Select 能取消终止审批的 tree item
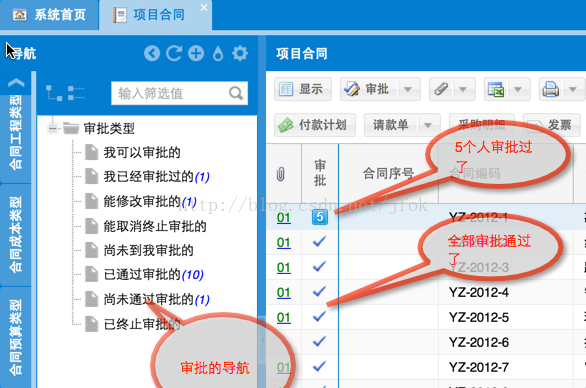586x388 pixels. click(146, 226)
